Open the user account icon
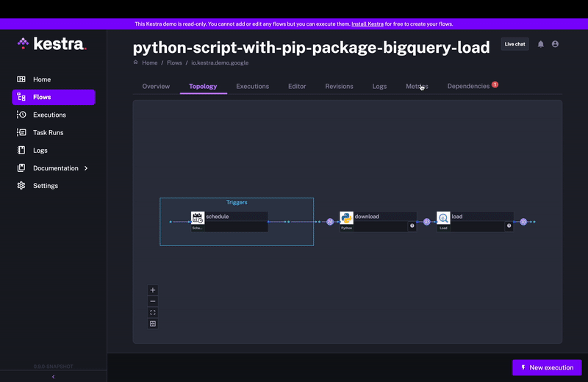The height and width of the screenshot is (382, 588). pyautogui.click(x=555, y=44)
